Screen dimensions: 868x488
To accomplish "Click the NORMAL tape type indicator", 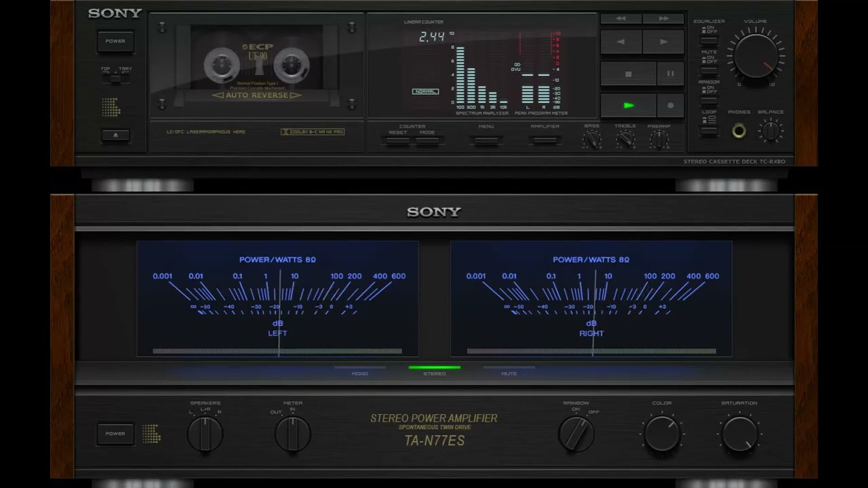I will pyautogui.click(x=425, y=91).
